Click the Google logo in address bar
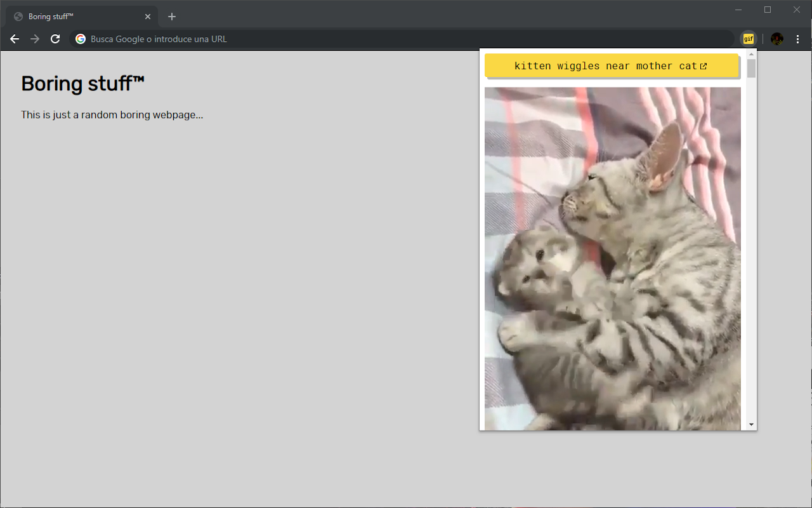Viewport: 812px width, 508px height. point(81,39)
